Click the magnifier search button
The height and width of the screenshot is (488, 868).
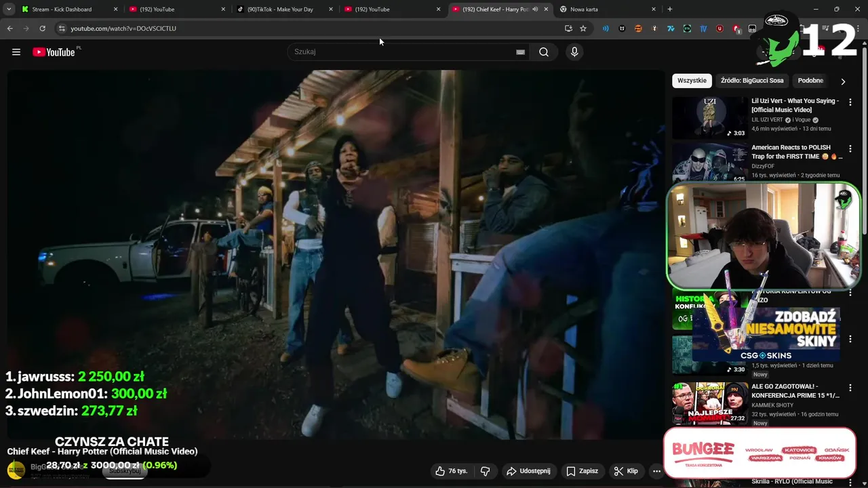pyautogui.click(x=544, y=52)
